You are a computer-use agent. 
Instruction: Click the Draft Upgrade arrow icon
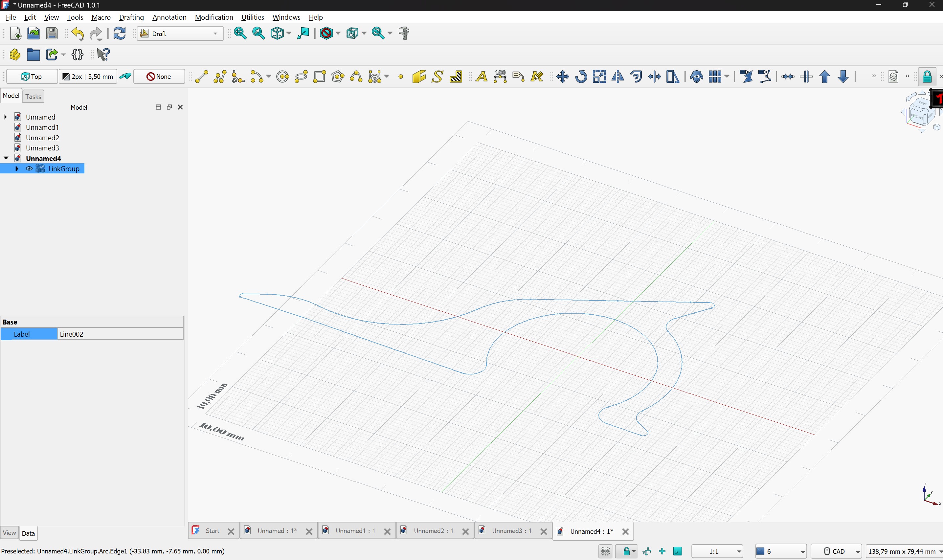(x=824, y=77)
